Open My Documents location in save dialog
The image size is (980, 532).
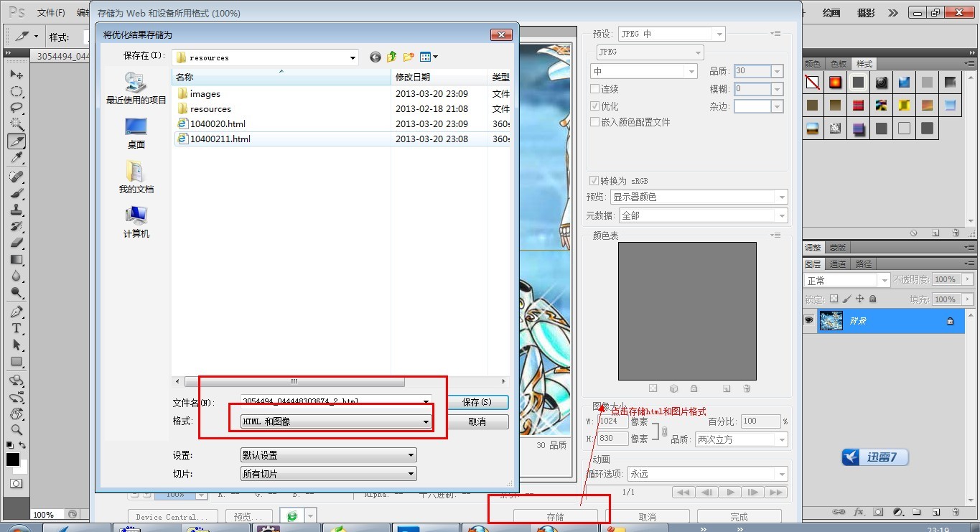pyautogui.click(x=136, y=177)
